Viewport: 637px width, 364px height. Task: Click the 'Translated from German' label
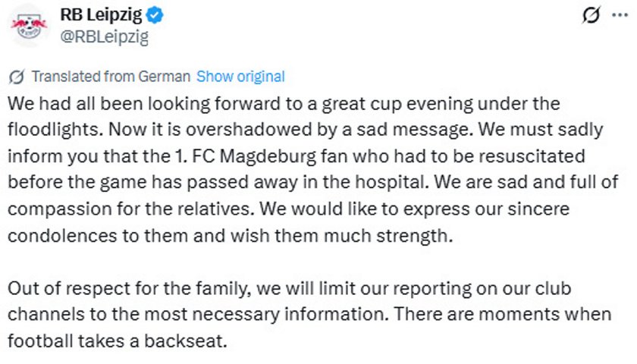click(x=111, y=77)
